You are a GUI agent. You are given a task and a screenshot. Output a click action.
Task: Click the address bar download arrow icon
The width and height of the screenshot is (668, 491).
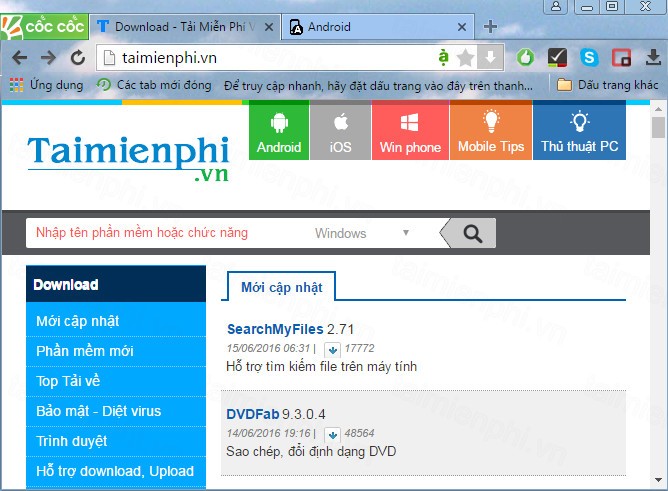tap(490, 57)
